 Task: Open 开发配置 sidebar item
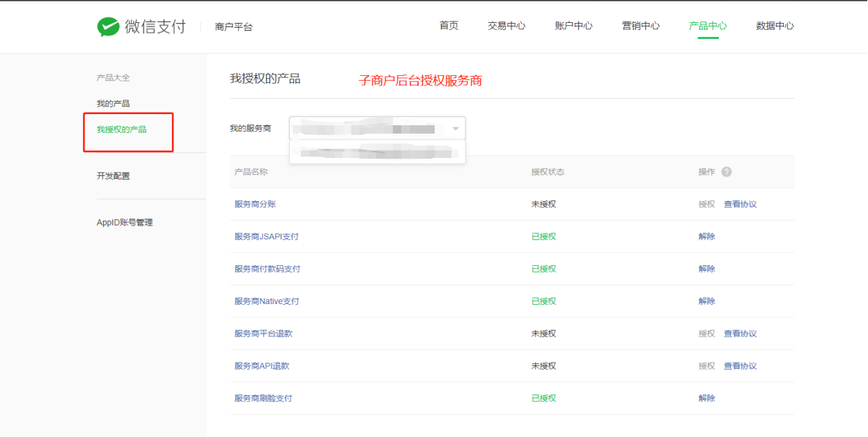point(113,176)
